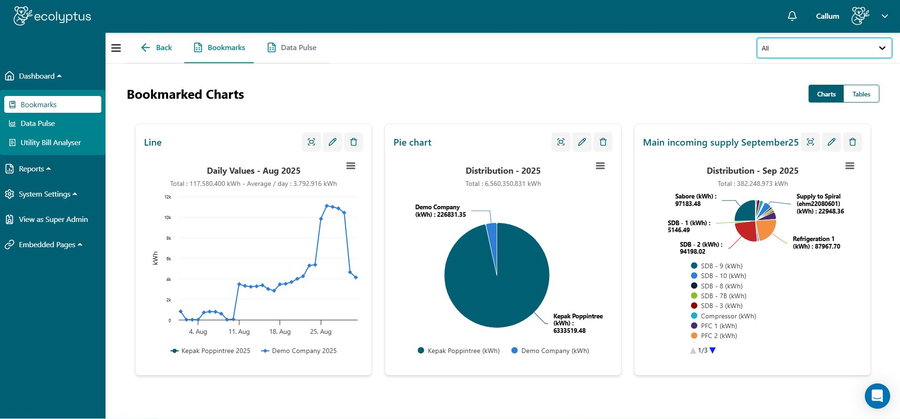Open the All filter dropdown
Screen dimensions: 900x419
(x=823, y=48)
